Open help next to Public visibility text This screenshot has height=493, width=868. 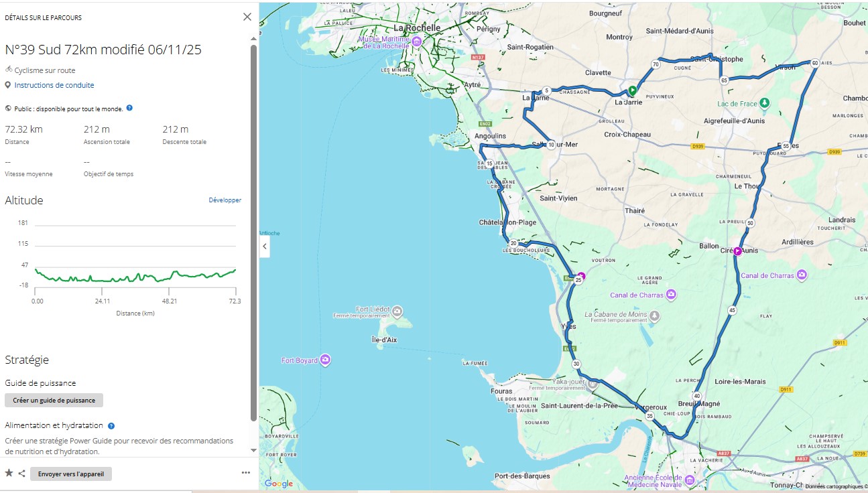click(x=129, y=108)
